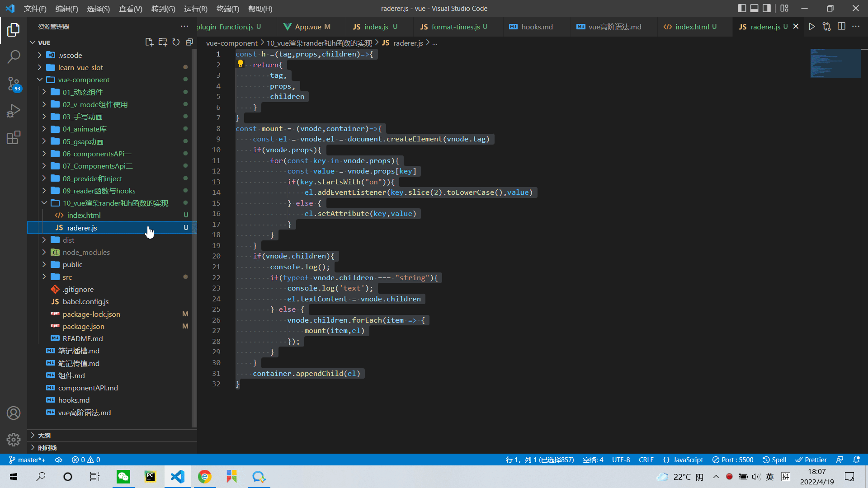Click the code minimap preview

point(835,63)
